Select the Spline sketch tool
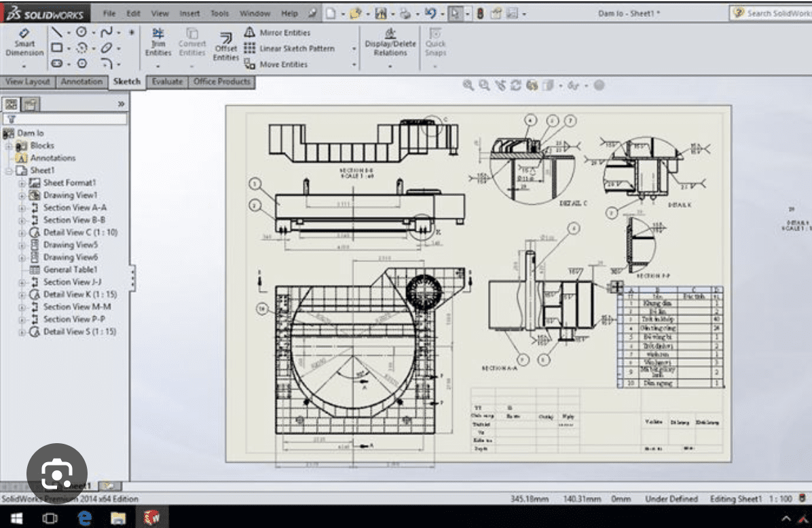Image resolution: width=812 pixels, height=528 pixels. pos(107,32)
